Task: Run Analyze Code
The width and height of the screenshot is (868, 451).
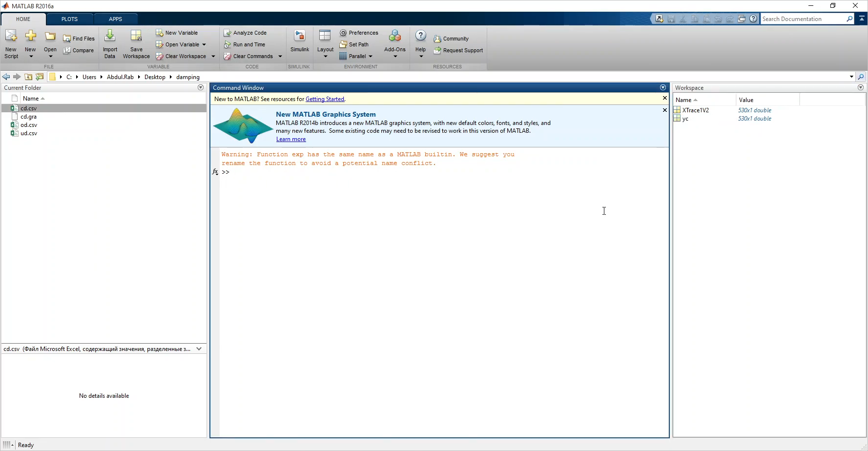Action: point(245,33)
